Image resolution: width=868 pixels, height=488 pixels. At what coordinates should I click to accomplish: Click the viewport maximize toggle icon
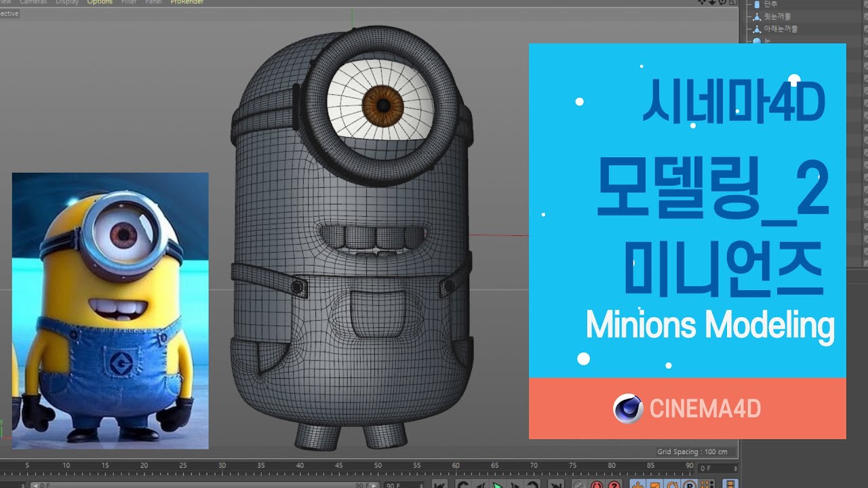tap(733, 2)
